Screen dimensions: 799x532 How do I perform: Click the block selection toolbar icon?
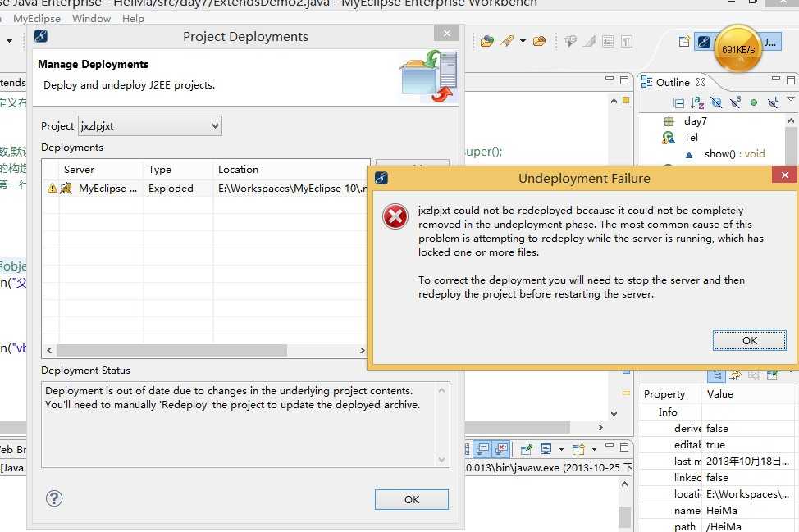pos(608,41)
